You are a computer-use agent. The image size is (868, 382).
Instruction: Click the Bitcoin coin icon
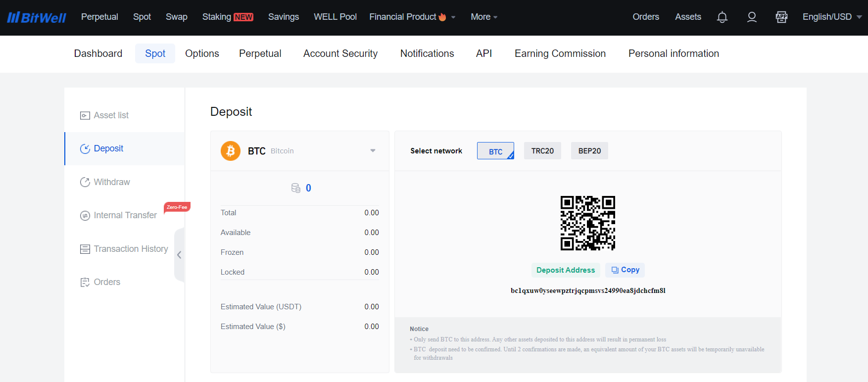[231, 151]
